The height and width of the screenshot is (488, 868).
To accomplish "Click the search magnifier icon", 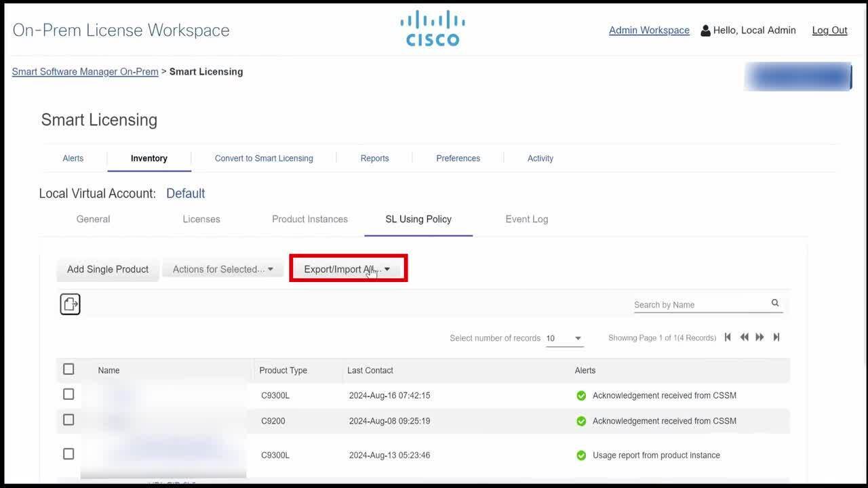I will tap(775, 303).
